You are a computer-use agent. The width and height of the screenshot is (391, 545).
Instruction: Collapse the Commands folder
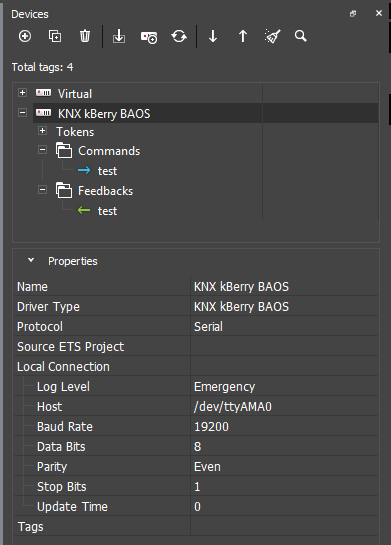tap(42, 150)
